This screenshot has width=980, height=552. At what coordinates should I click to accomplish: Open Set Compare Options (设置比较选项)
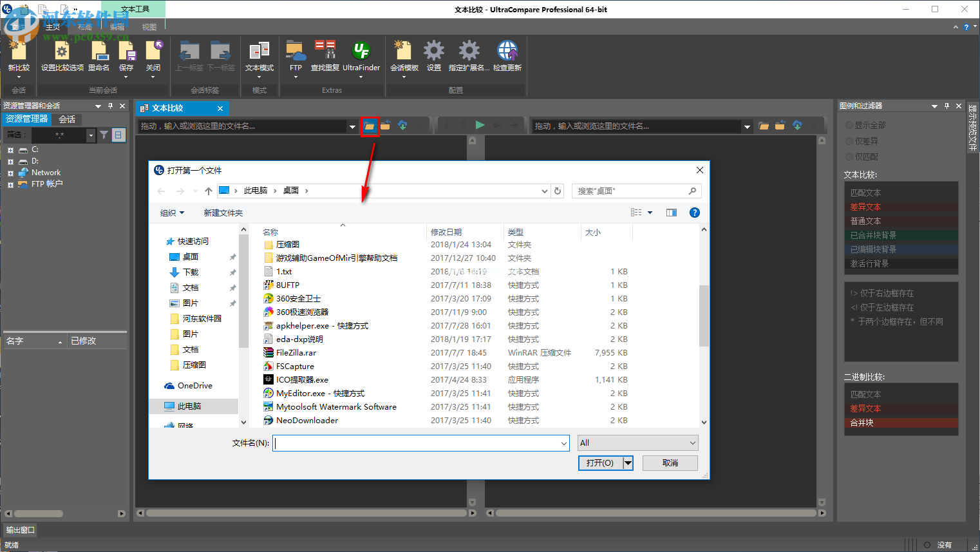[x=62, y=52]
